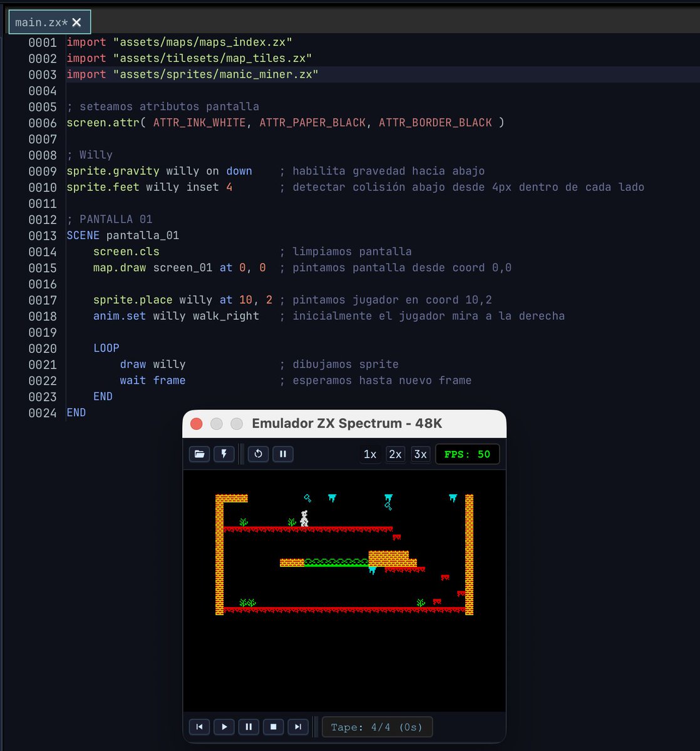The width and height of the screenshot is (700, 751).
Task: Rewind tape to the previous block
Action: click(x=199, y=727)
